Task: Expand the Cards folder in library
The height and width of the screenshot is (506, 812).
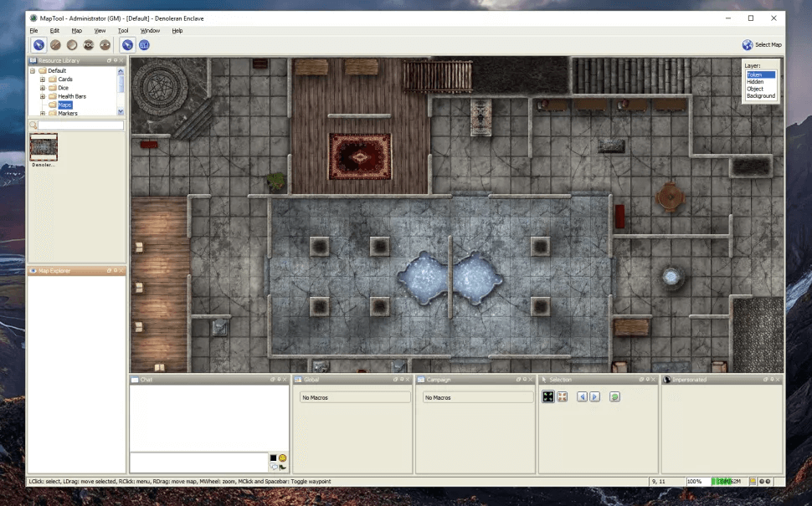Action: pos(43,79)
